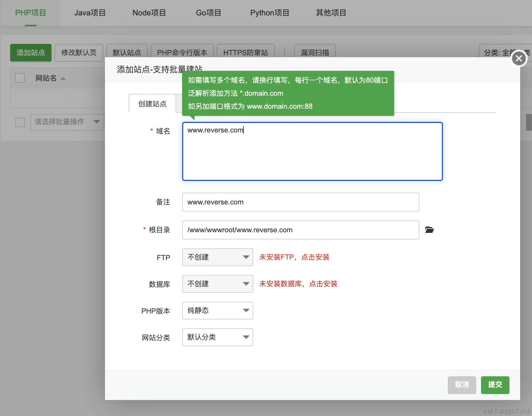Cancel the dialog with the 取消 button

(462, 385)
